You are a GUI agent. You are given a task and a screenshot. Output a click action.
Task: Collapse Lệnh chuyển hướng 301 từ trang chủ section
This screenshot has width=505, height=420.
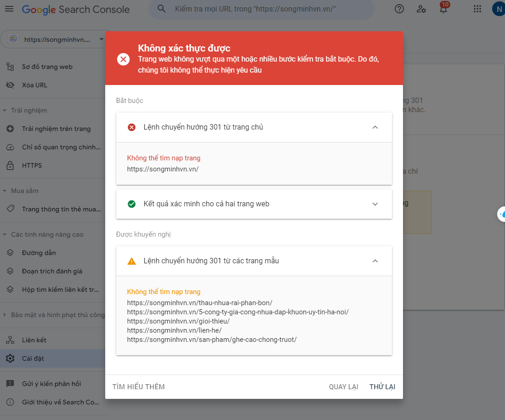coord(375,127)
